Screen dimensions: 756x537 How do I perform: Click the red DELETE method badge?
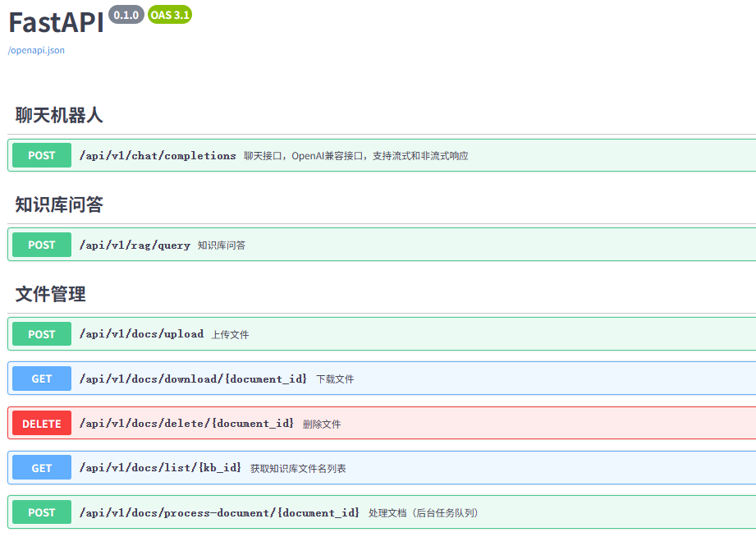(42, 424)
